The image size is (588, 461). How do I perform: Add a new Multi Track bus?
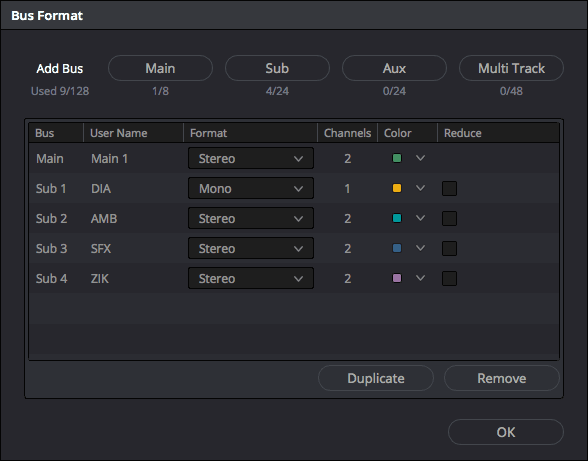(511, 68)
